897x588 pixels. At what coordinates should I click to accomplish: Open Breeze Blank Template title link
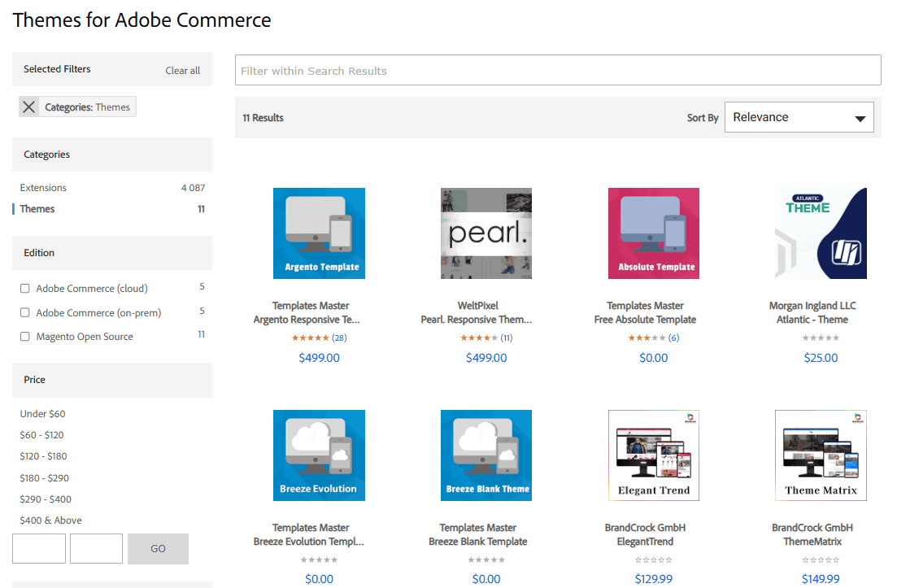pyautogui.click(x=478, y=541)
